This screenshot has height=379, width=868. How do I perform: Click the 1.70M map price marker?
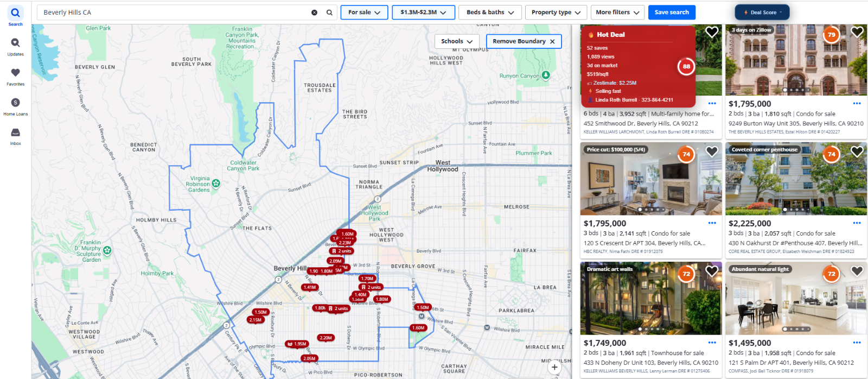tap(367, 279)
